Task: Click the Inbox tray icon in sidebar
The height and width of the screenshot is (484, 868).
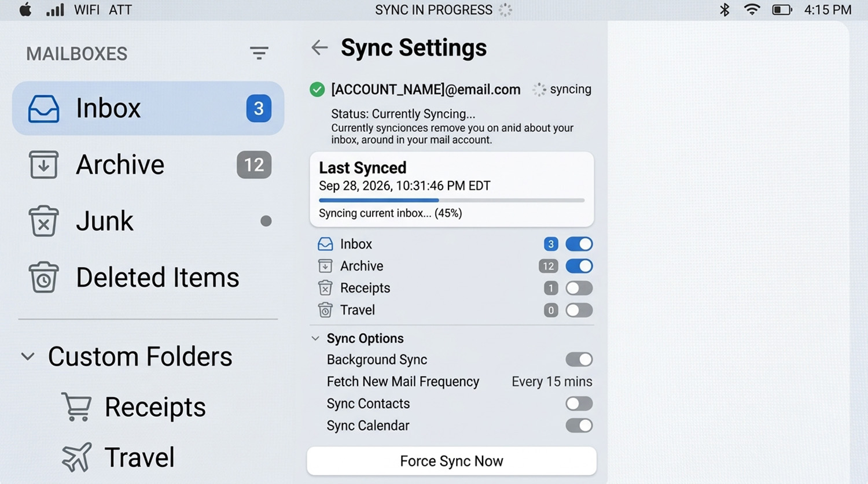Action: point(43,109)
